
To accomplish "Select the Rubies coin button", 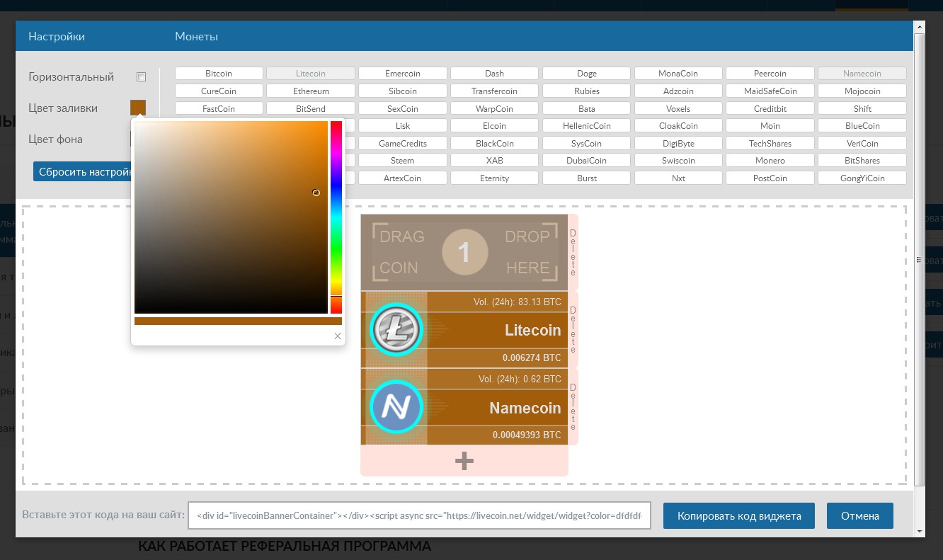I will tap(587, 91).
